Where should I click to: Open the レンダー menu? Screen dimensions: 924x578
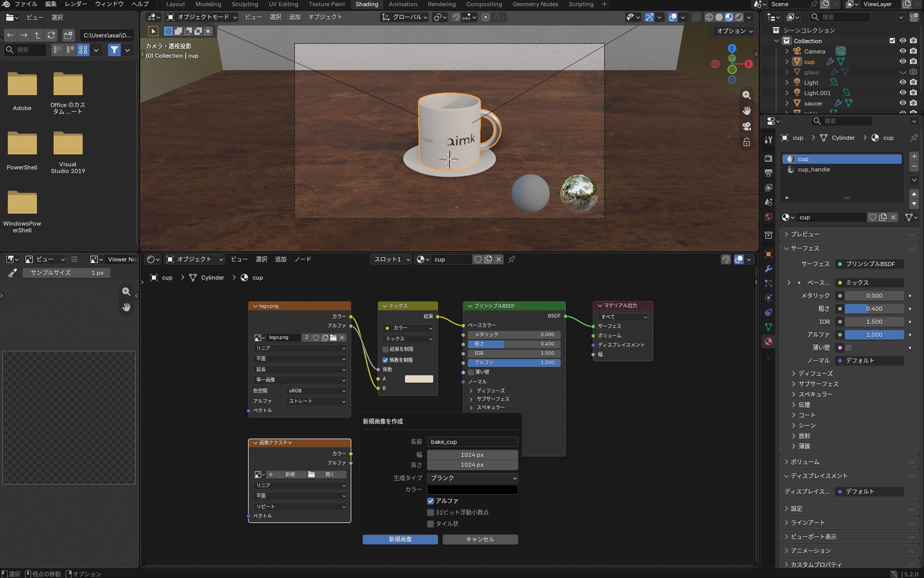click(x=76, y=4)
